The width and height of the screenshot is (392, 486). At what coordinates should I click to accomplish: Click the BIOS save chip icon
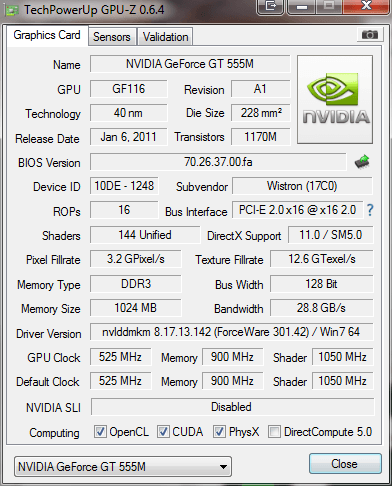pos(362,162)
